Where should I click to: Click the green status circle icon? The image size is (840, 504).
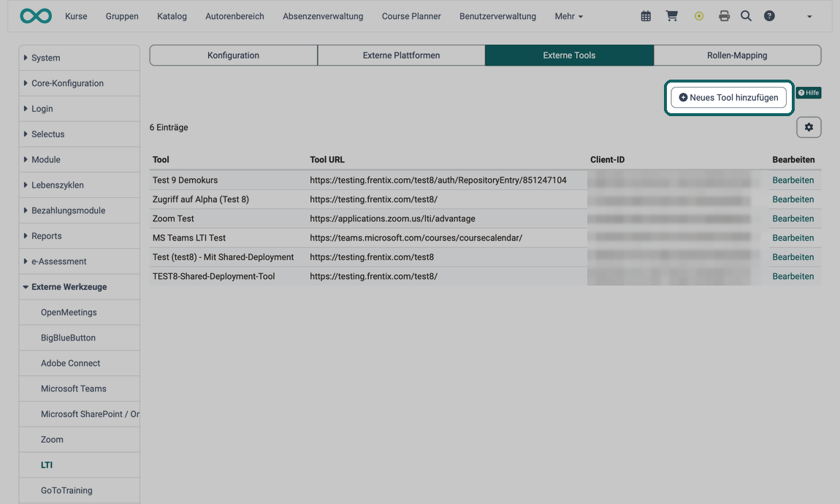coord(698,16)
